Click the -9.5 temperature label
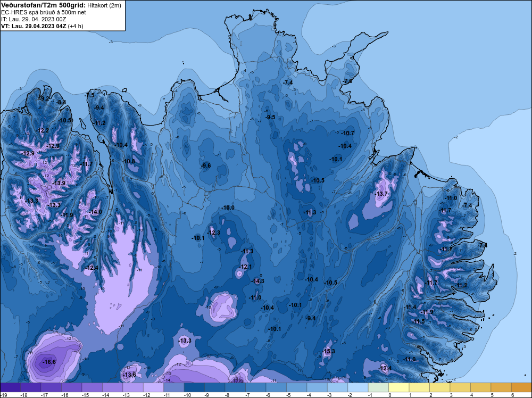This screenshot has height=398, width=532. [270, 117]
